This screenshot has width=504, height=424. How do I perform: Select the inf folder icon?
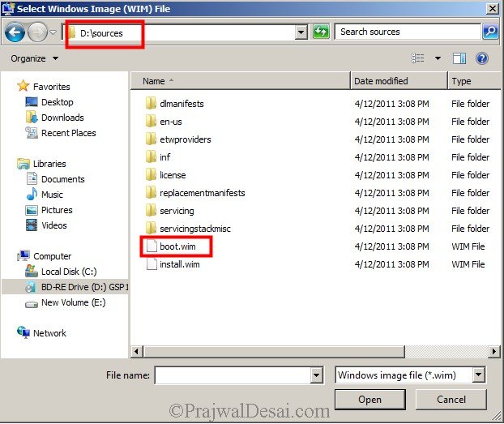(151, 157)
